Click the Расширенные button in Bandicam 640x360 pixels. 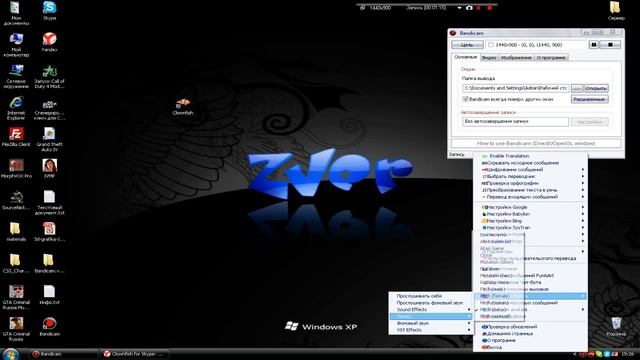tap(590, 99)
